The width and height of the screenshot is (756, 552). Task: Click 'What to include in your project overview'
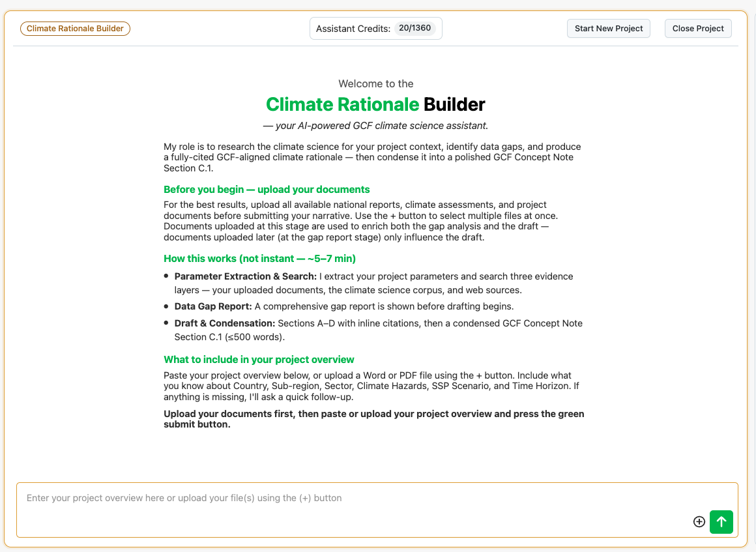[x=259, y=360]
